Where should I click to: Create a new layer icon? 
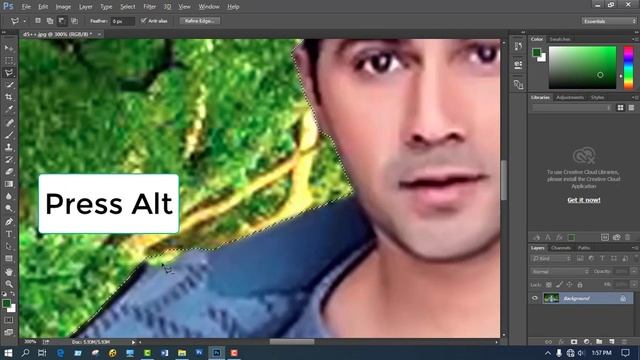point(611,342)
